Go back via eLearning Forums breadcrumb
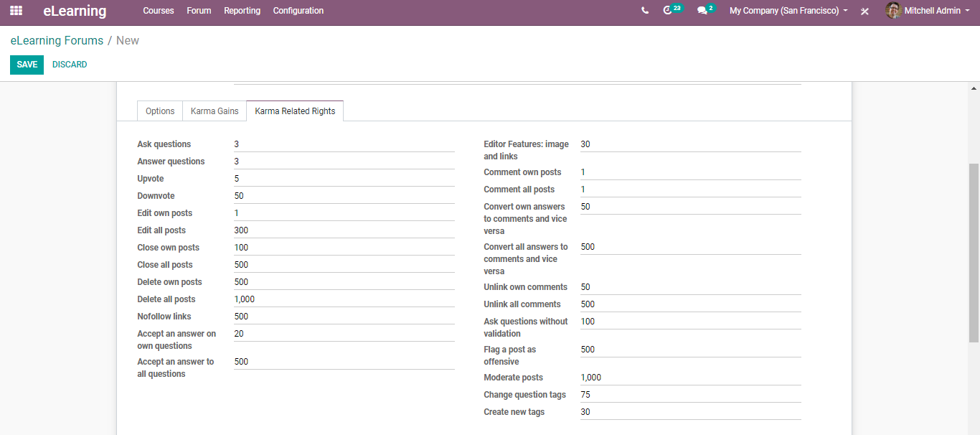Image resolution: width=980 pixels, height=435 pixels. [57, 41]
